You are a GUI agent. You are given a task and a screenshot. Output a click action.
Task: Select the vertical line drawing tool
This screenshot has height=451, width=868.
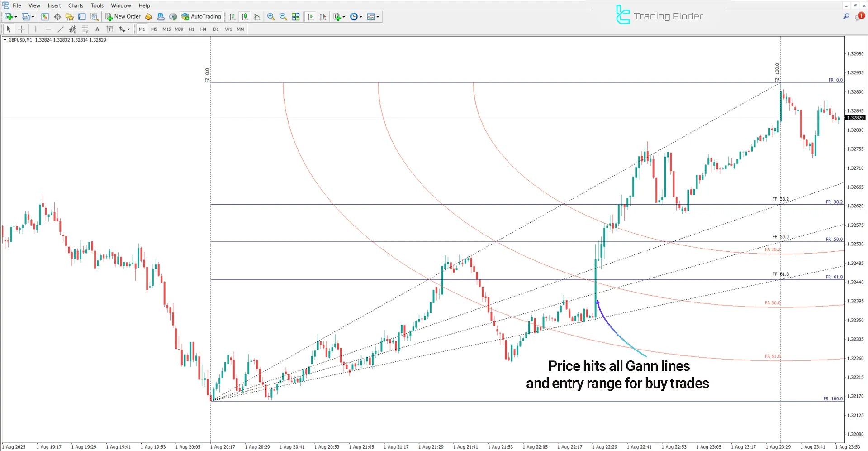(x=36, y=29)
